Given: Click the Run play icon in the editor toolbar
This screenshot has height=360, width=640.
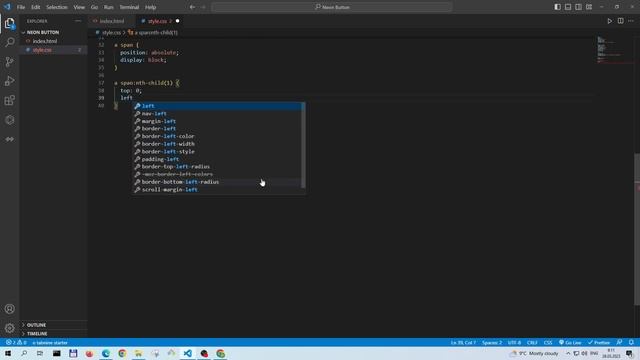Looking at the screenshot, I should click(609, 21).
